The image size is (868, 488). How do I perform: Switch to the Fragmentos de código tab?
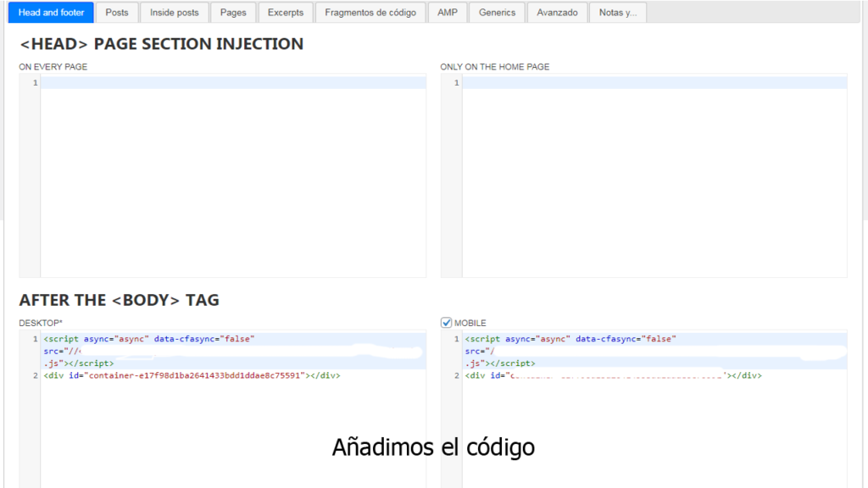pyautogui.click(x=370, y=12)
